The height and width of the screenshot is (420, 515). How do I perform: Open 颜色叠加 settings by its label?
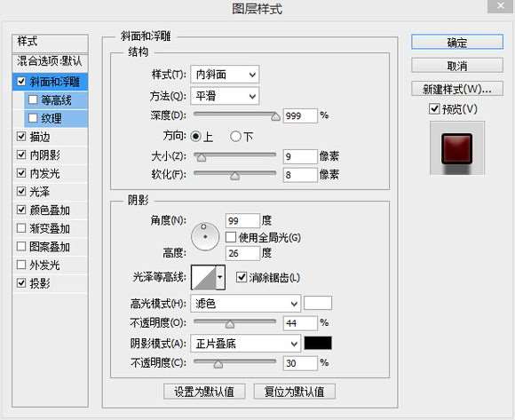[x=50, y=210]
